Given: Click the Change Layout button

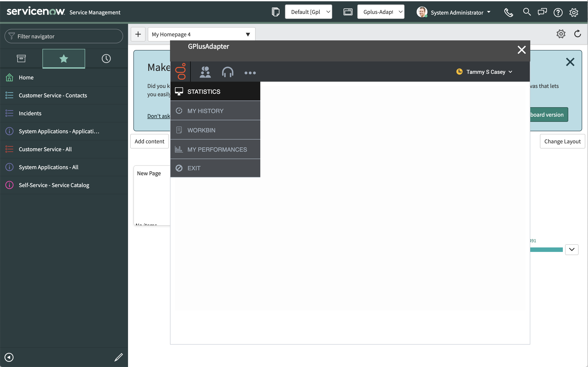Looking at the screenshot, I should pos(562,141).
